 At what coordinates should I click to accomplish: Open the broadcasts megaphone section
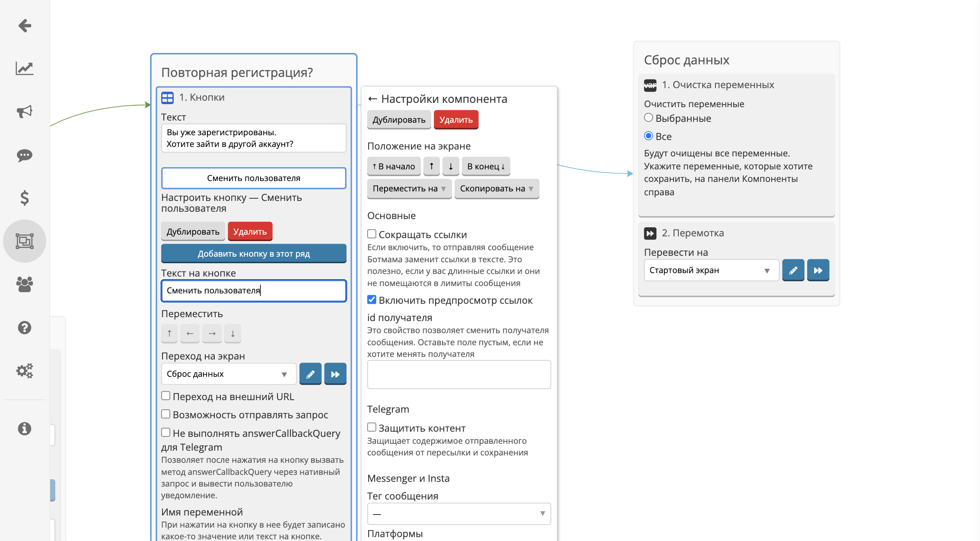(25, 111)
